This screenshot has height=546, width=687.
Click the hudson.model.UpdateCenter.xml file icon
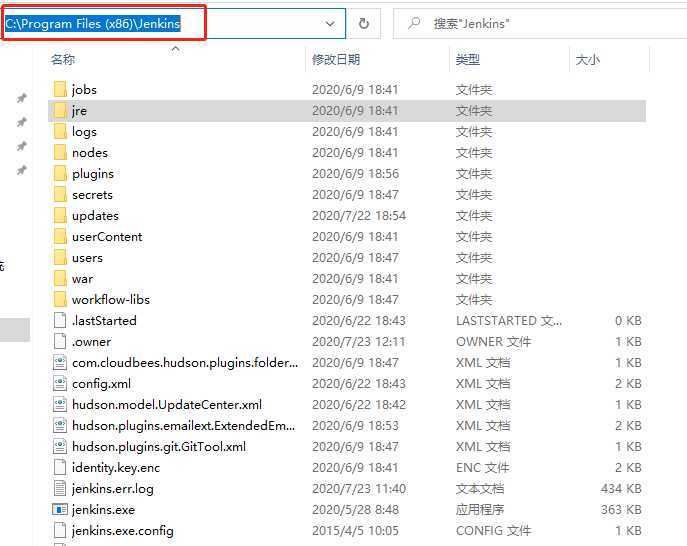click(60, 404)
